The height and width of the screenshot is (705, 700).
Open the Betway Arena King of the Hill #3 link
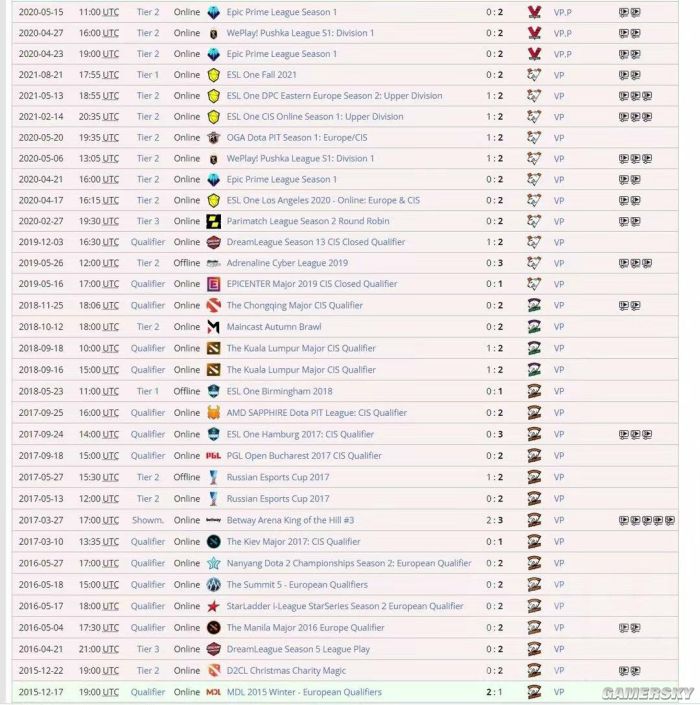290,520
